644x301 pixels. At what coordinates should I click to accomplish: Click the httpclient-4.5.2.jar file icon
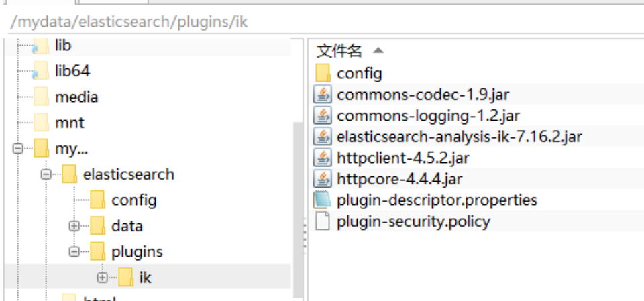323,158
